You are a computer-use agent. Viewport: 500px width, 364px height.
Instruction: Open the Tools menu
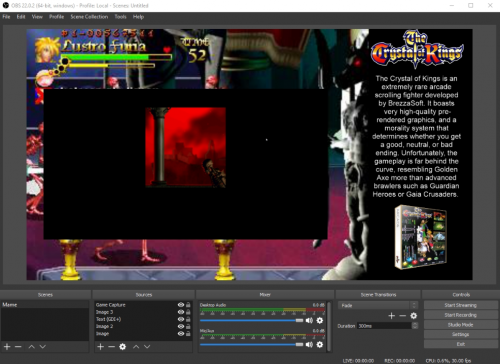pyautogui.click(x=120, y=17)
